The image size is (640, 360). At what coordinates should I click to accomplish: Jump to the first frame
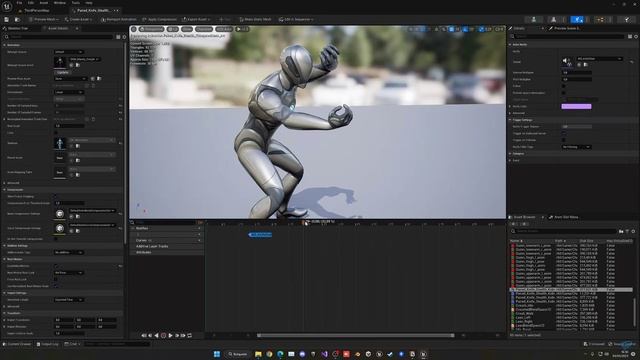[144, 336]
